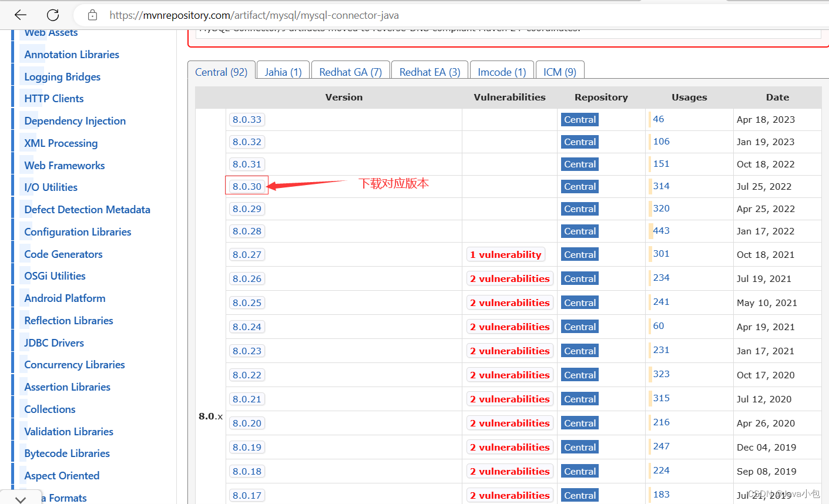Switch to the Jahia (1) tab
829x504 pixels.
pos(283,72)
